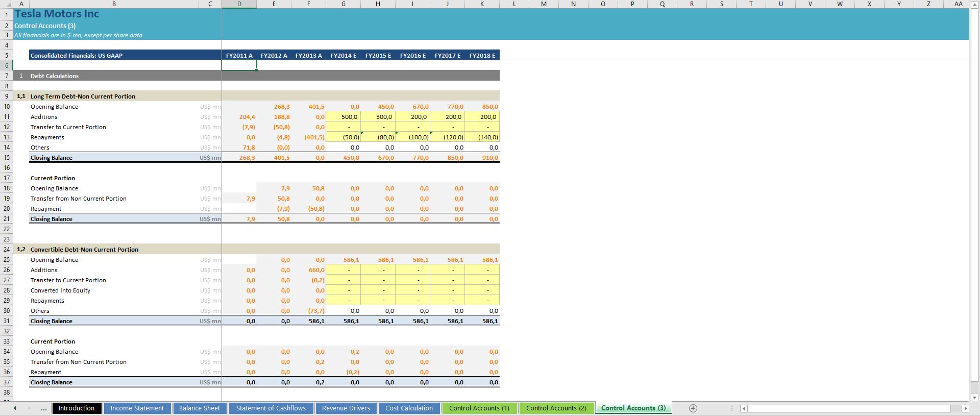Click the vertical scrollbar up arrow

974,5
